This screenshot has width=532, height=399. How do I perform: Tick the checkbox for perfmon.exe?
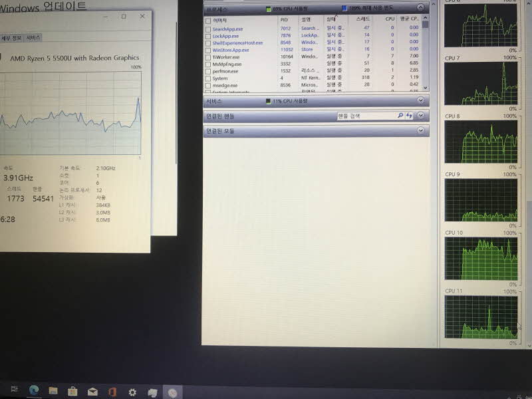(x=208, y=72)
